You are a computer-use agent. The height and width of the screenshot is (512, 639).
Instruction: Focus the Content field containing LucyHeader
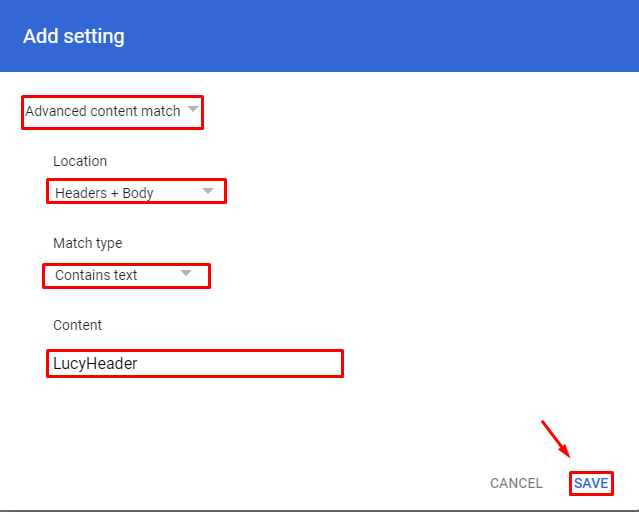point(195,363)
